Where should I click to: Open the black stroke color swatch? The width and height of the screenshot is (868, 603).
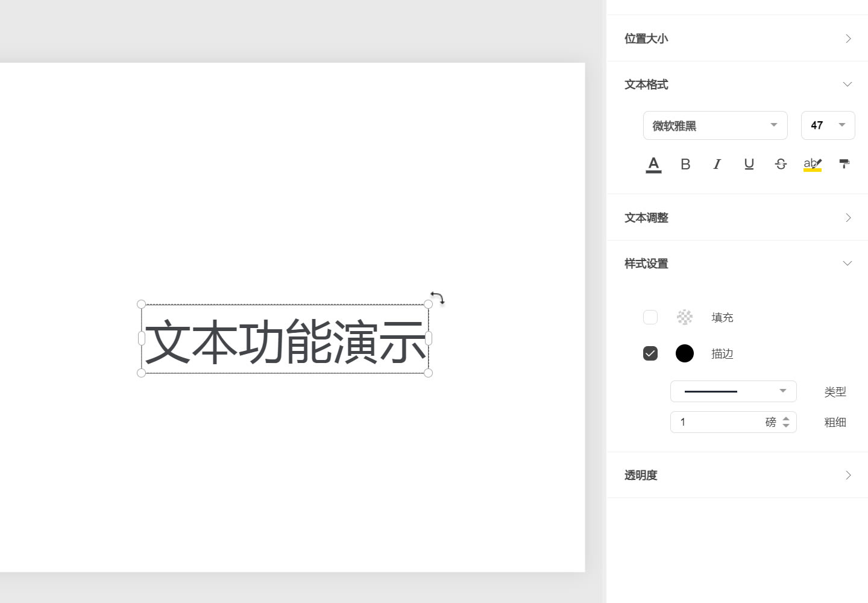685,353
